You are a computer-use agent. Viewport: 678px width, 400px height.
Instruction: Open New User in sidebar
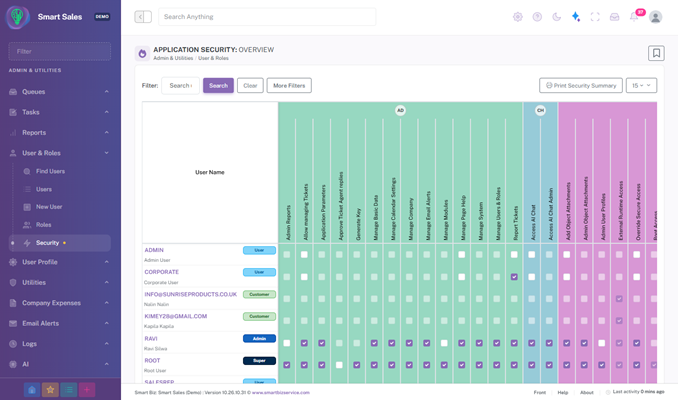tap(49, 207)
